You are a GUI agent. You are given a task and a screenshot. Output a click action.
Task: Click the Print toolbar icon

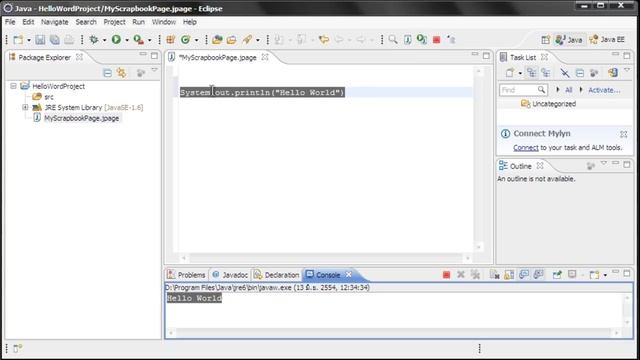click(x=69, y=40)
